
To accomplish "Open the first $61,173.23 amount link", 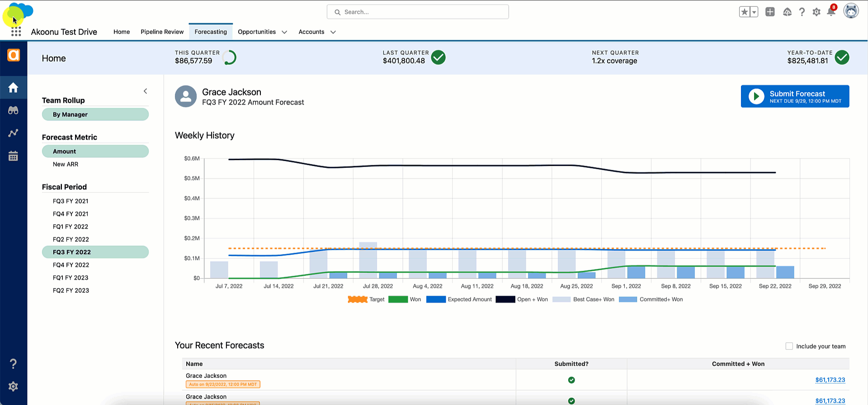I will pos(830,380).
